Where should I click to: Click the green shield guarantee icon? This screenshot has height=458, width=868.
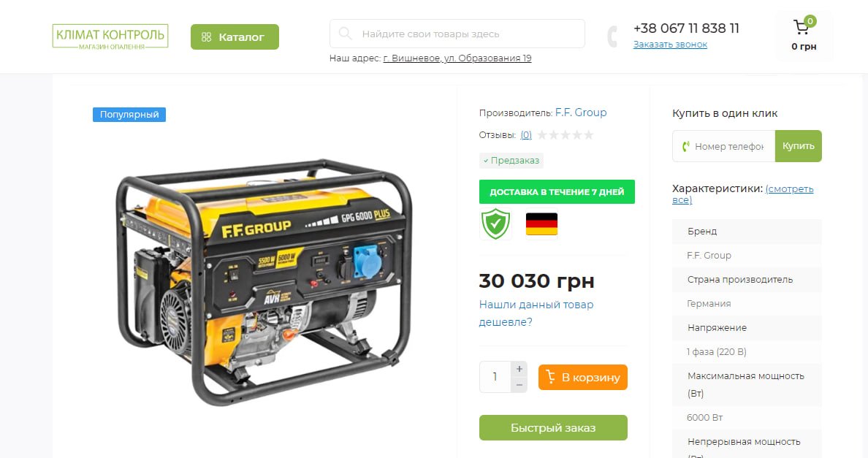coord(495,224)
